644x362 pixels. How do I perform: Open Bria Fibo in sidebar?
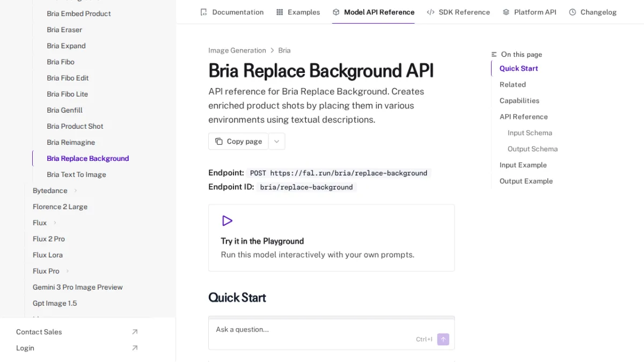coord(61,62)
